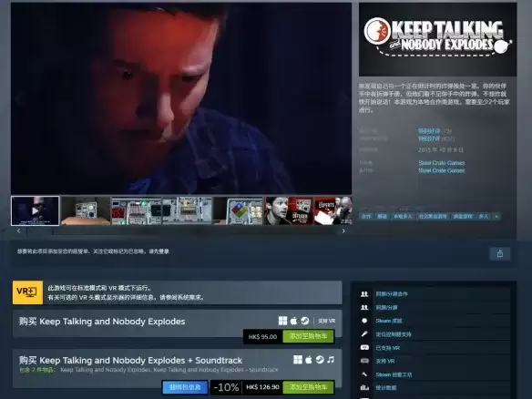
Task: Add the HK$ 95.00 base game to cart
Action: tap(308, 336)
